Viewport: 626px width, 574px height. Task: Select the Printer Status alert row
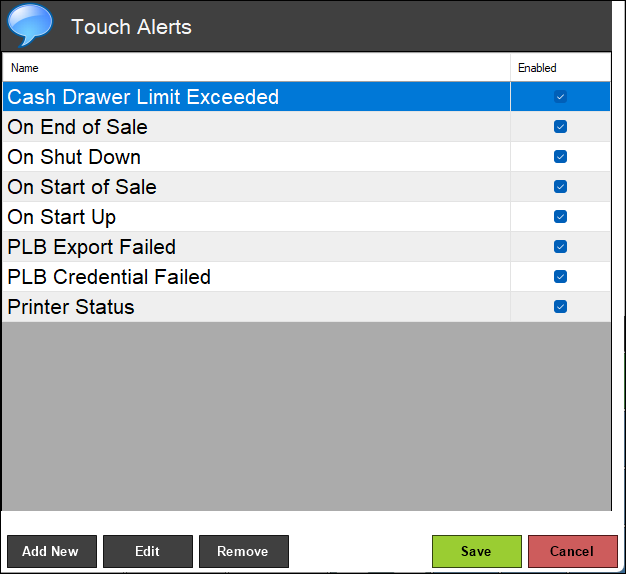[306, 307]
